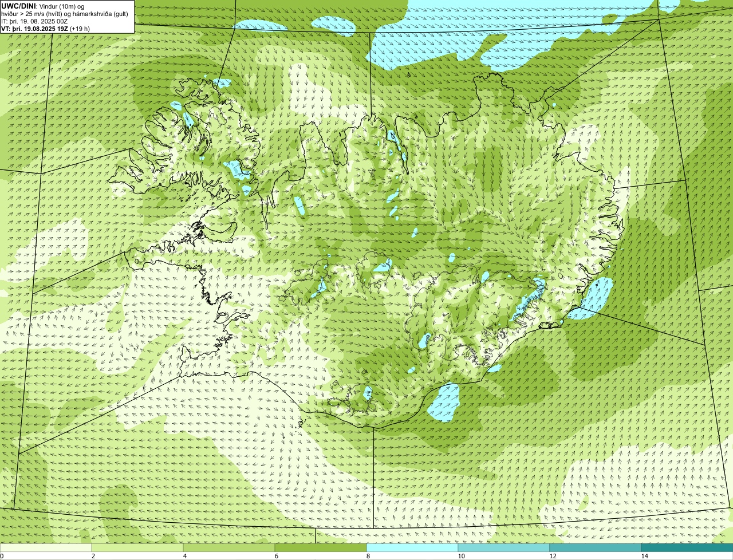Click the '6' tick label on the scale
The height and width of the screenshot is (560, 733).
tap(276, 556)
